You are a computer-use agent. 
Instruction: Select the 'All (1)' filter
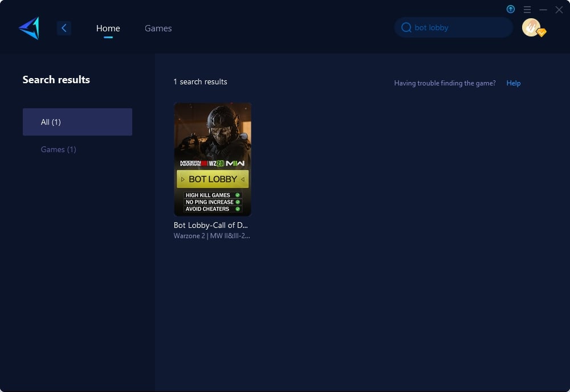tap(78, 122)
